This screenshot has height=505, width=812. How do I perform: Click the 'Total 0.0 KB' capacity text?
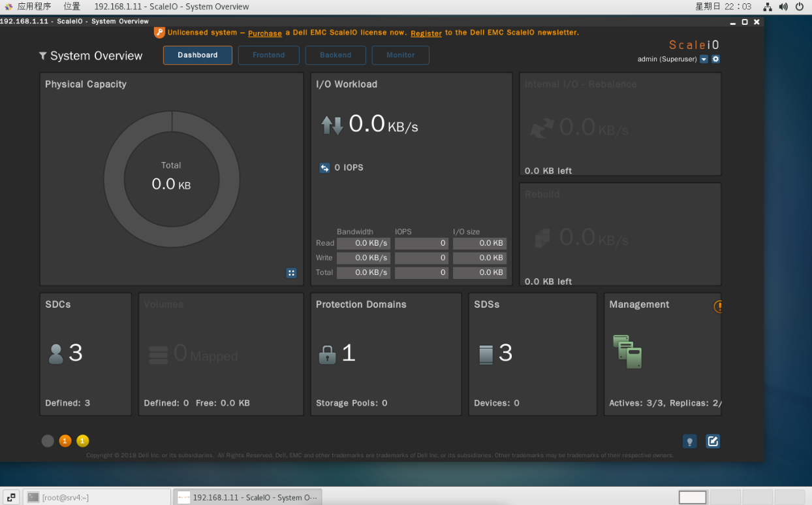[x=171, y=178]
